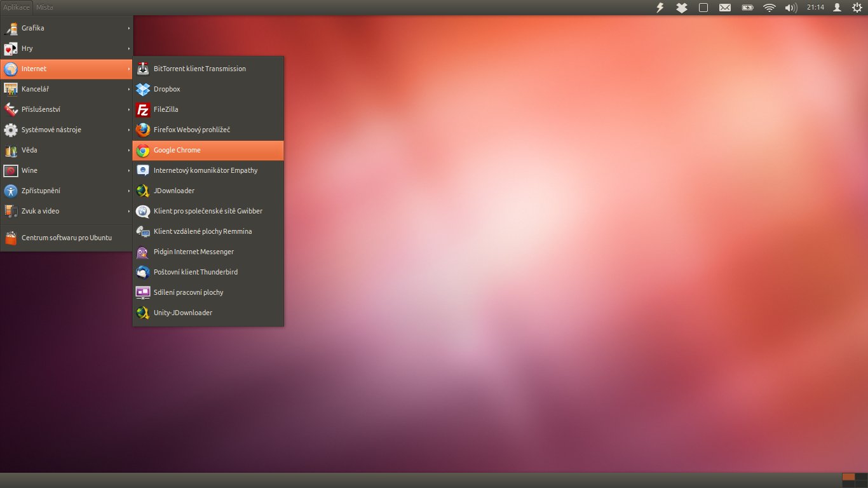Click the Kancelář category icon

(11, 89)
